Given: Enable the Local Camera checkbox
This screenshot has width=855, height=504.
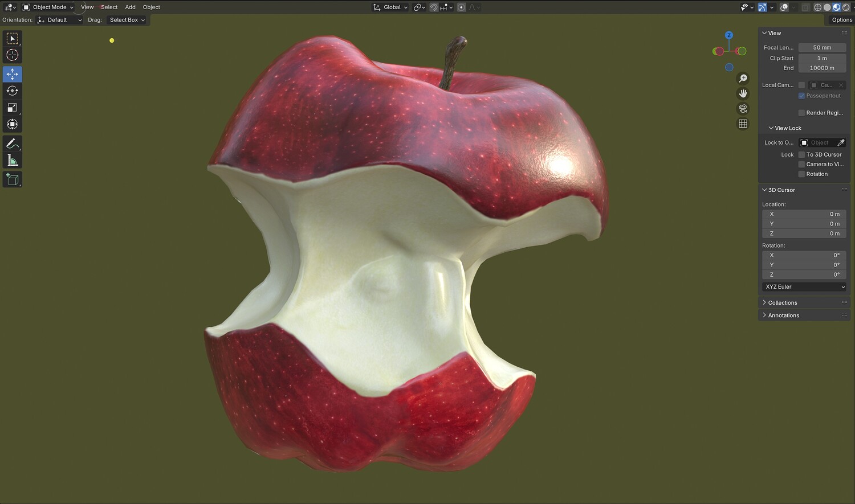Looking at the screenshot, I should point(801,85).
